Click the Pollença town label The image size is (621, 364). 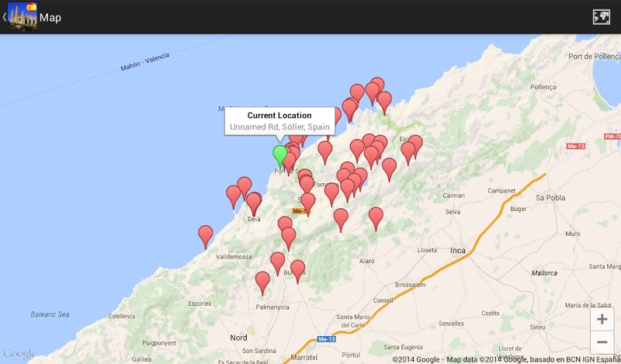(x=543, y=87)
